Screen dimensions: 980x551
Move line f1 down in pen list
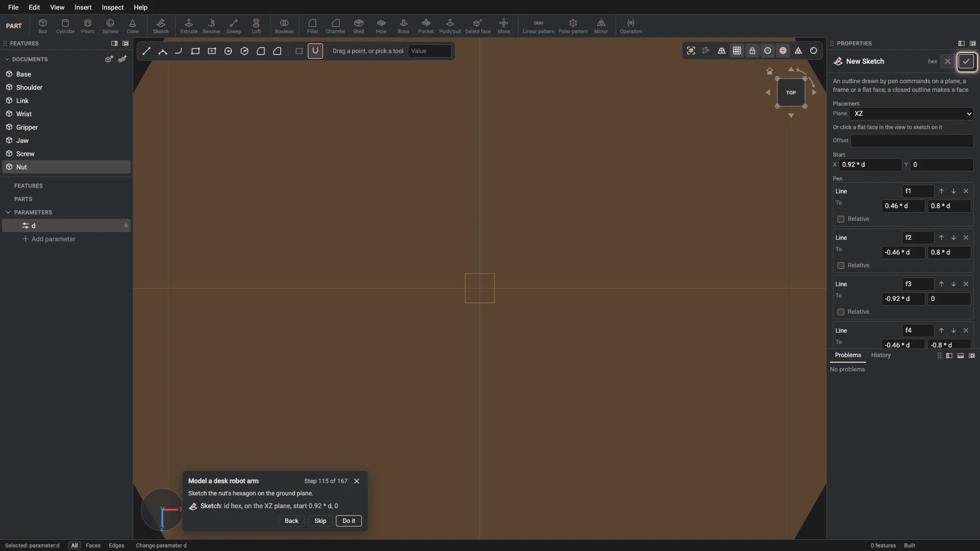point(953,191)
